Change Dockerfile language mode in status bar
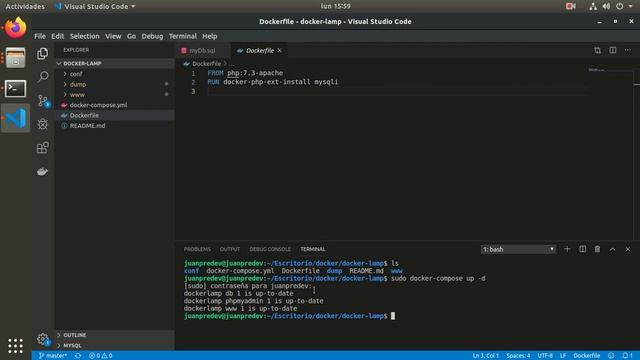Viewport: 640px width, 360px height. (587, 356)
